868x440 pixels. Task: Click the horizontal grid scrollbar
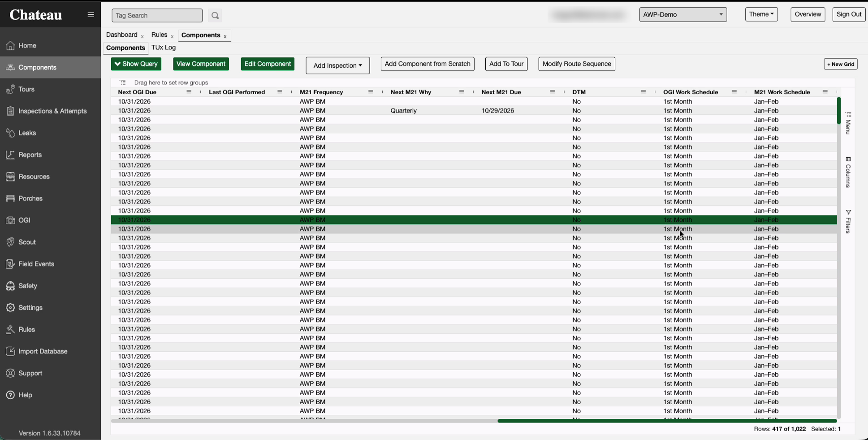(x=667, y=421)
